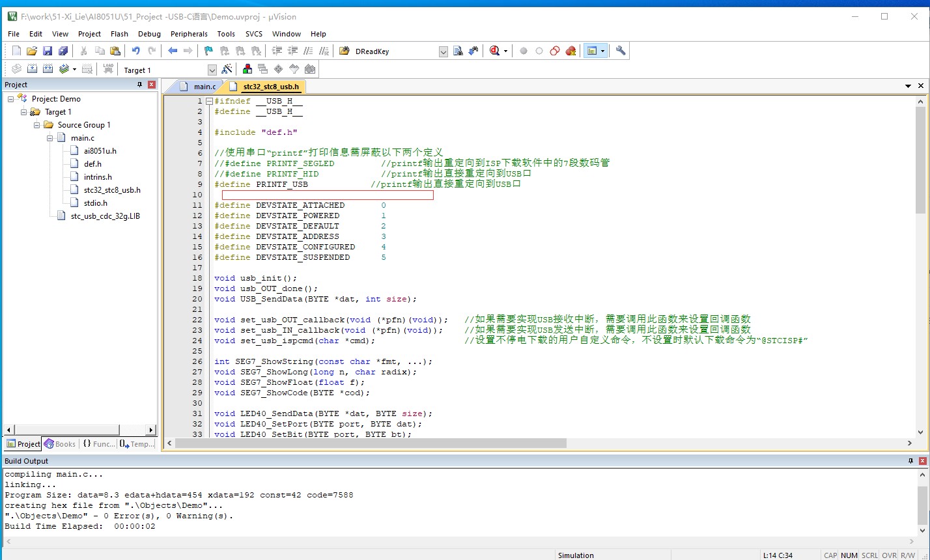This screenshot has height=560, width=930.
Task: Open the File menu
Action: click(14, 34)
